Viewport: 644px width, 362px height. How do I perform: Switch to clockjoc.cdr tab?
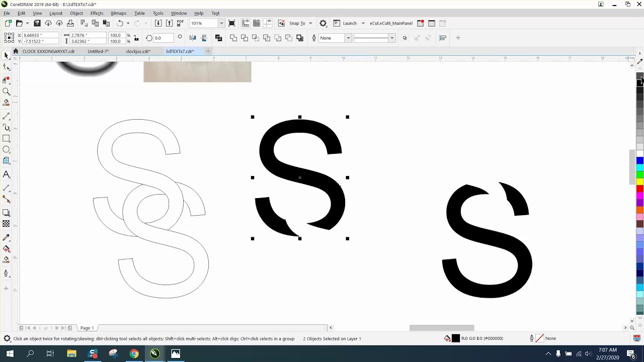138,51
